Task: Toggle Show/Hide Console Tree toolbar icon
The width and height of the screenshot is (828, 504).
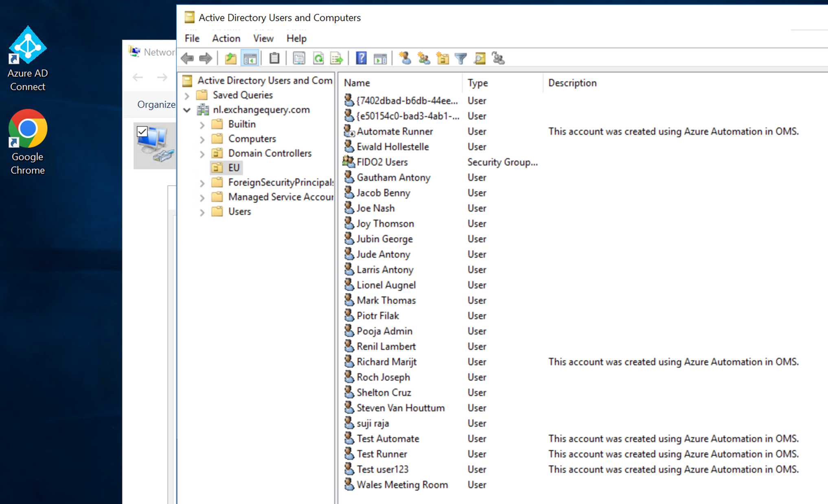Action: coord(250,59)
